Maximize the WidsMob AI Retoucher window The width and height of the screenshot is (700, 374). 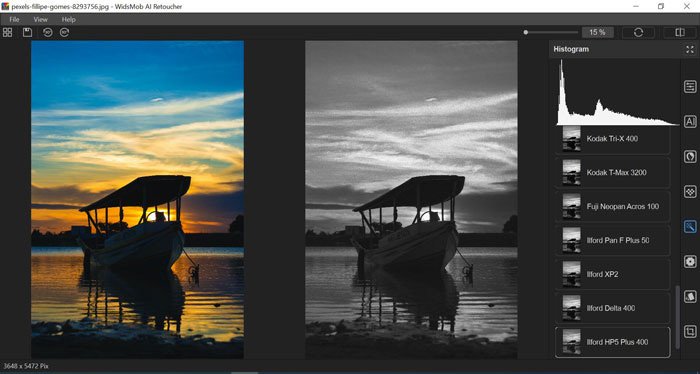tap(661, 6)
